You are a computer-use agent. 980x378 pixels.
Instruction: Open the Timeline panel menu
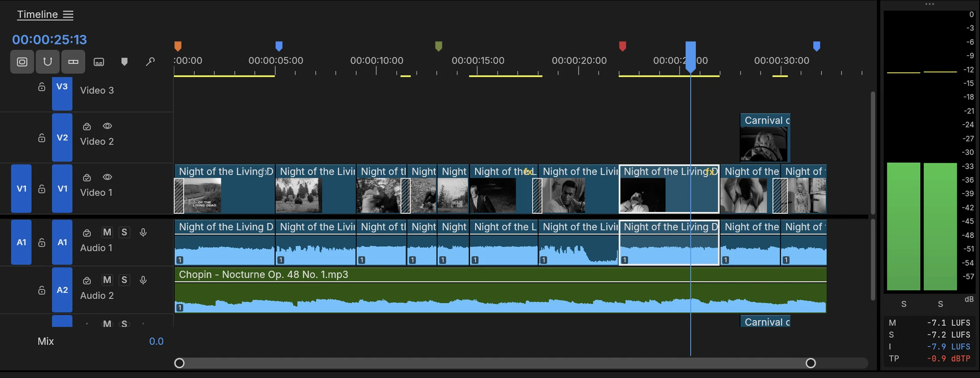click(68, 15)
